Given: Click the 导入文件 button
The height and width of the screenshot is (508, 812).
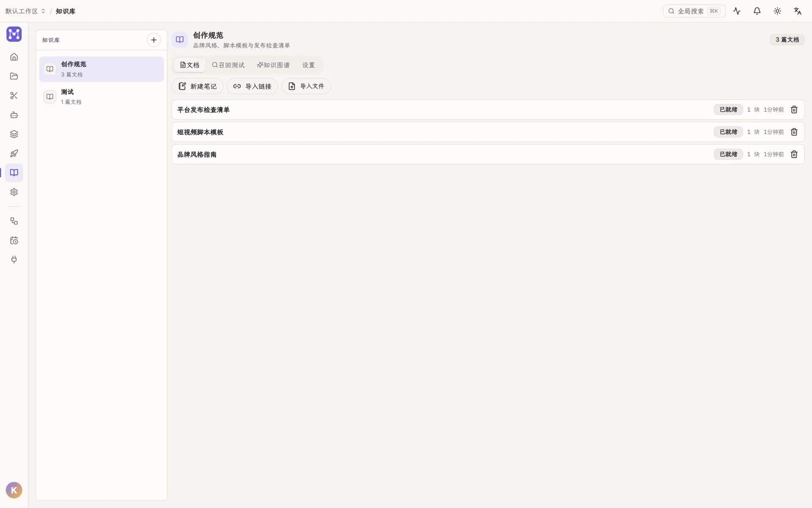Looking at the screenshot, I should tap(306, 86).
